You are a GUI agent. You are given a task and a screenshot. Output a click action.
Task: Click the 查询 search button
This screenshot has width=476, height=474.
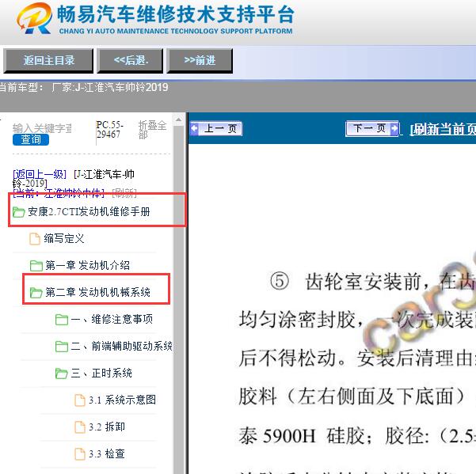pyautogui.click(x=31, y=139)
